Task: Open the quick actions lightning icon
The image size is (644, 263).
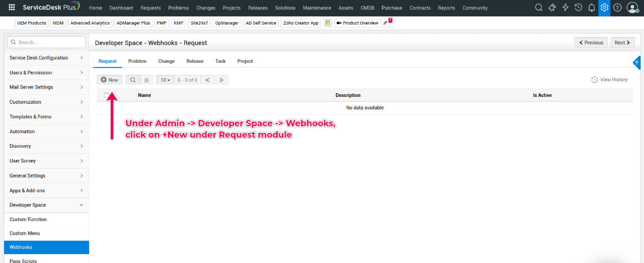Action: tap(565, 8)
